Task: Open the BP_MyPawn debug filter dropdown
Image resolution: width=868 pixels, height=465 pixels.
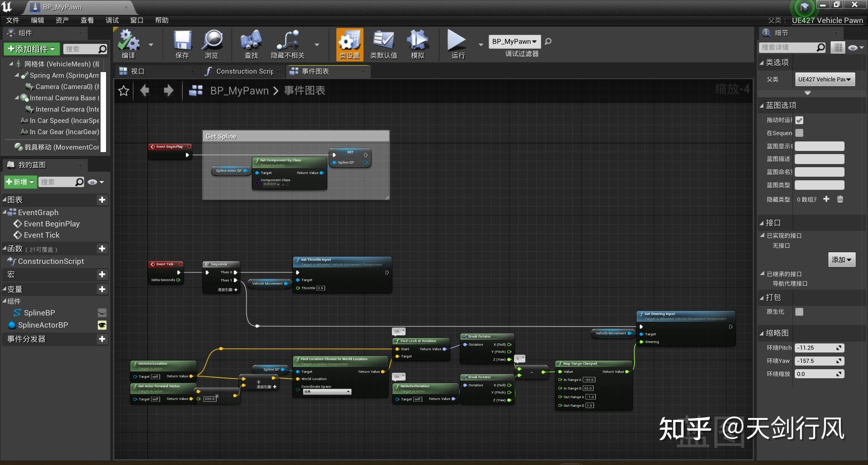Action: click(x=514, y=41)
